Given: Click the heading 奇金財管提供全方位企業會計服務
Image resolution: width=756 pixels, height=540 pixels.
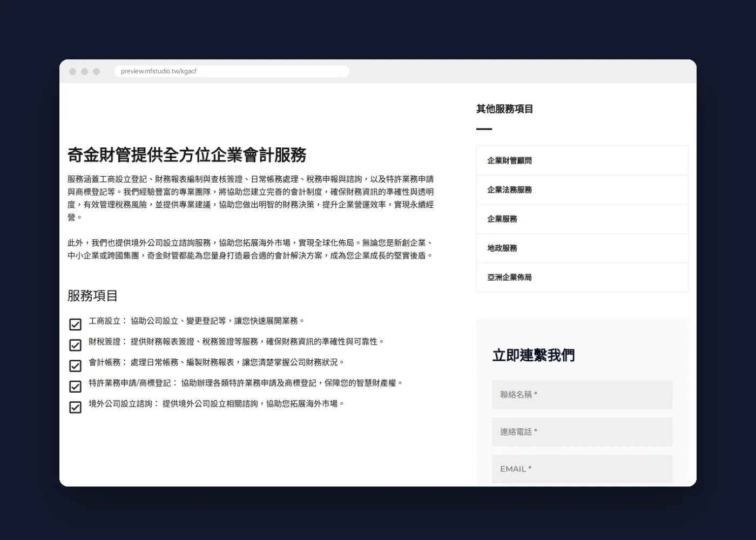Looking at the screenshot, I should point(187,155).
